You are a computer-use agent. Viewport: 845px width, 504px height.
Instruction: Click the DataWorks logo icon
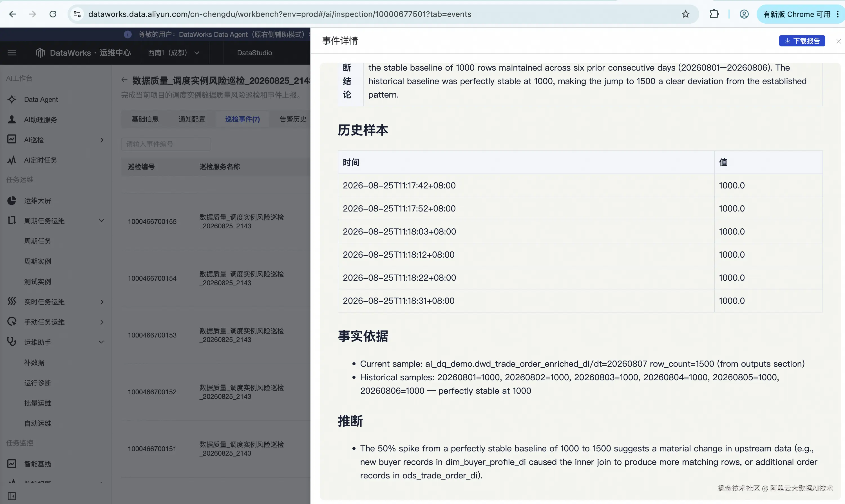[x=41, y=53]
